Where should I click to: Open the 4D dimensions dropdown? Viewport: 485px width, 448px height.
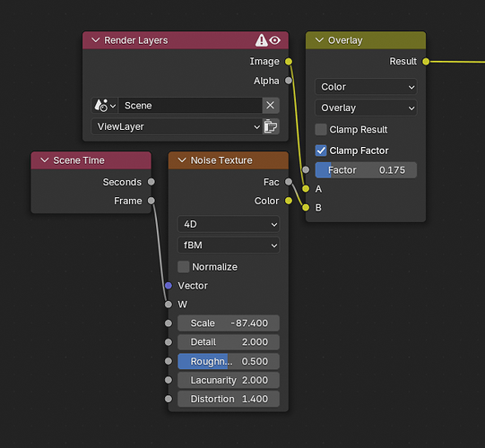(229, 224)
